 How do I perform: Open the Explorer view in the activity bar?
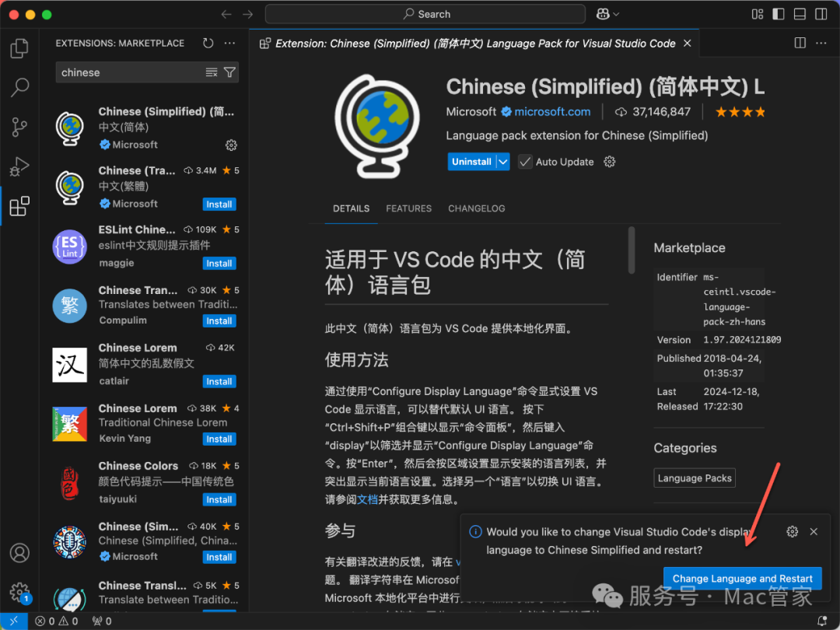coord(19,48)
